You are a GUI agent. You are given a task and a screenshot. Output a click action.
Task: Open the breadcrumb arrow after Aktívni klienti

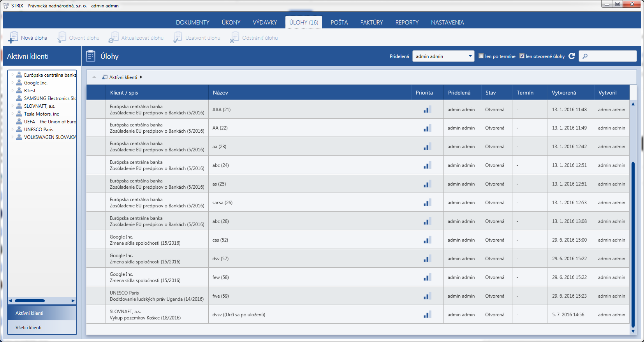coord(141,77)
